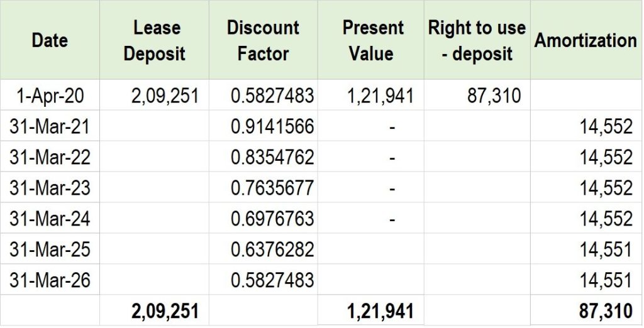Click the amortization value for 31-Mar-25
Screen dimensions: 644x328
606,249
